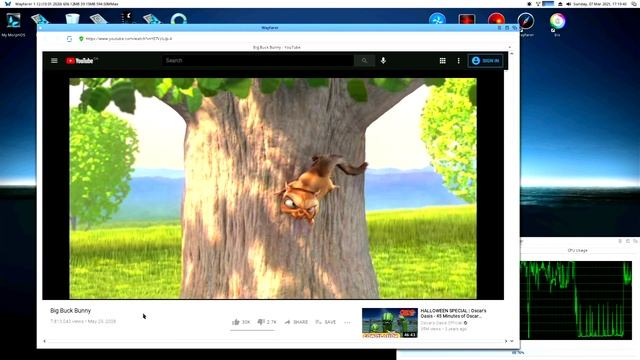Open HALLOWEEN SPECIAL Oscar's Oasis title link

tap(453, 313)
